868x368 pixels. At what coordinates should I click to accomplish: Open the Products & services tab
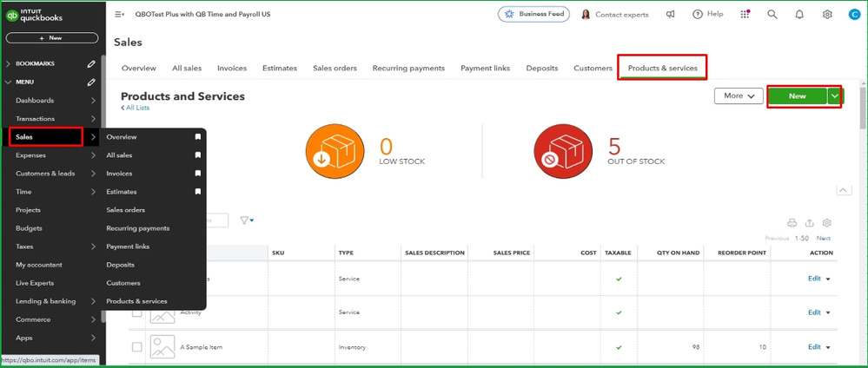click(663, 68)
